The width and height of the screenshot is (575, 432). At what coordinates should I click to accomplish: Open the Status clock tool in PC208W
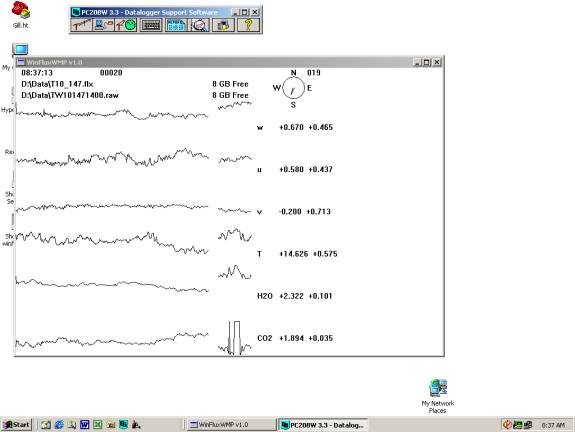point(126,25)
